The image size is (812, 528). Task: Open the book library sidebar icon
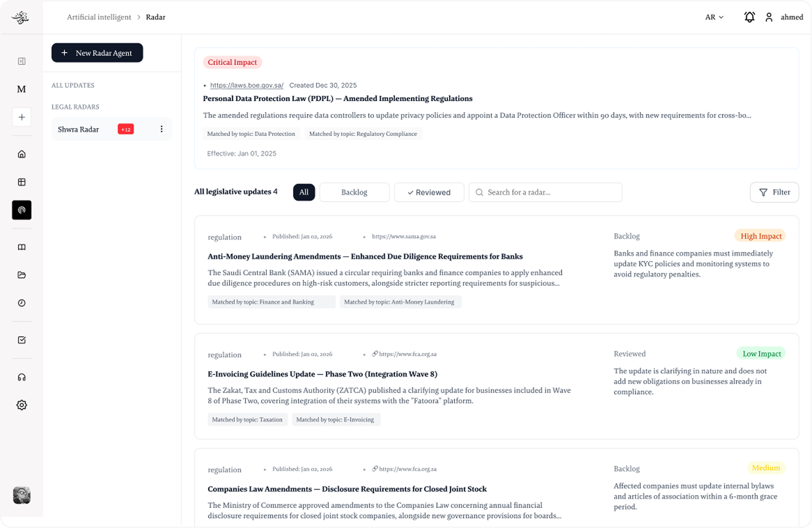(x=21, y=247)
